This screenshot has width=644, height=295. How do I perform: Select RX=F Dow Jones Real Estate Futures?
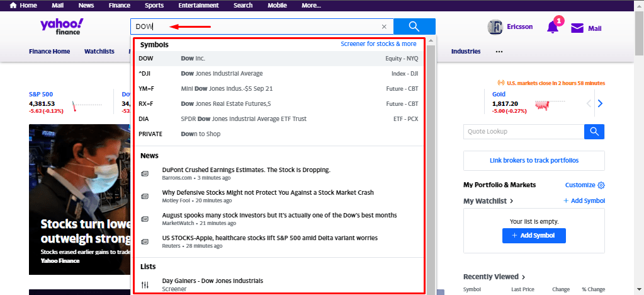click(x=278, y=103)
